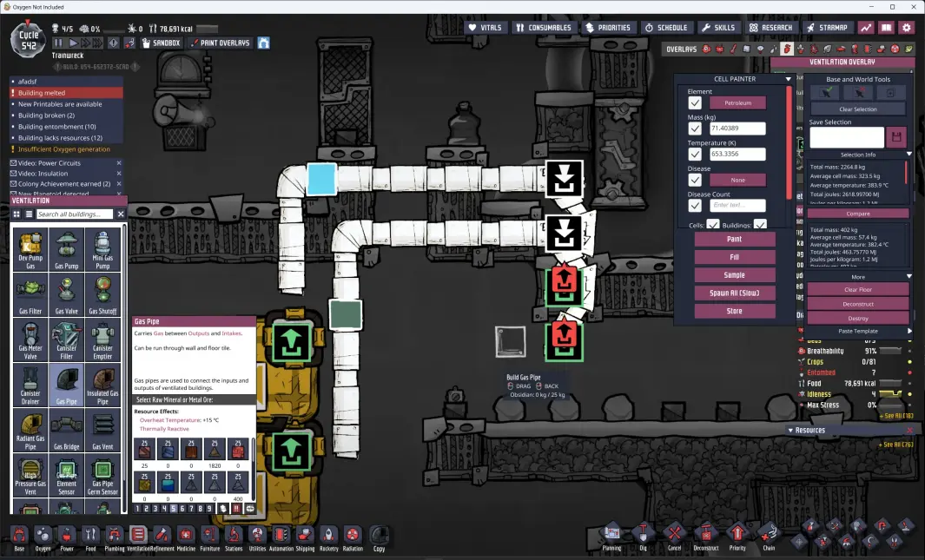
Task: Uncheck the Element checkbox in Cell Painter
Action: [x=695, y=102]
